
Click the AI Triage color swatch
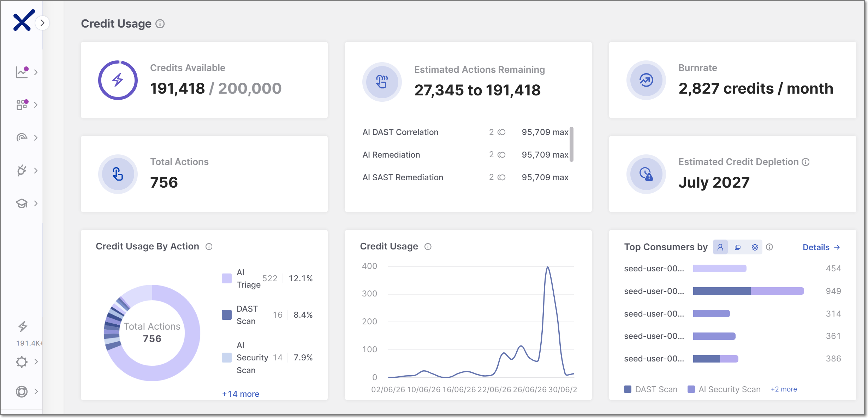(x=227, y=278)
